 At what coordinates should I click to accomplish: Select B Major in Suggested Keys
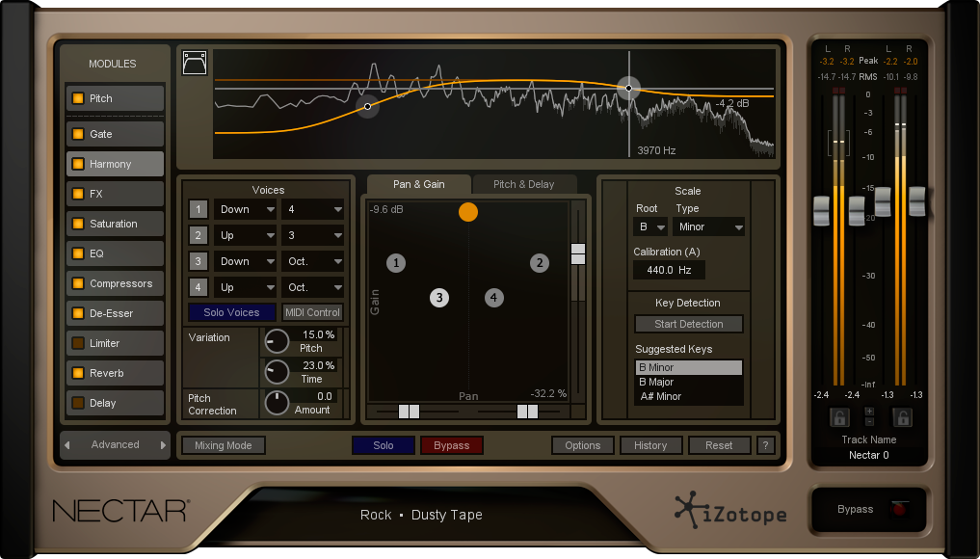688,382
